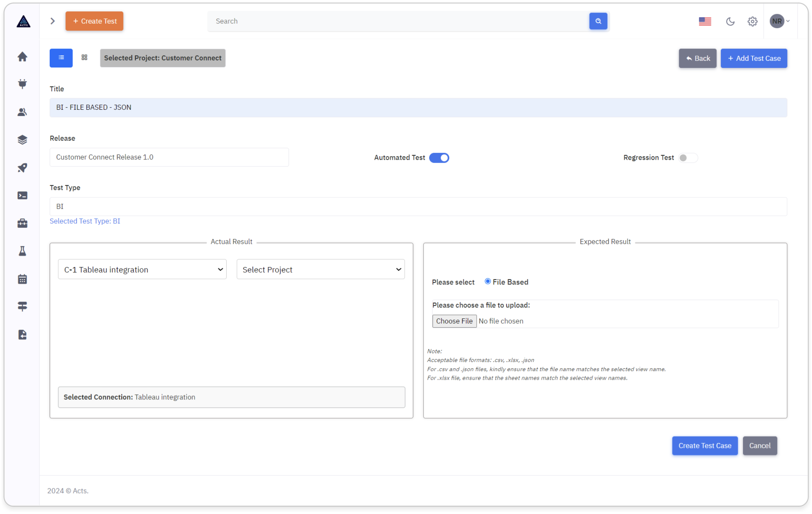Expand the sidebar with the chevron arrow
Viewport: 812px width, 514px height.
point(53,21)
